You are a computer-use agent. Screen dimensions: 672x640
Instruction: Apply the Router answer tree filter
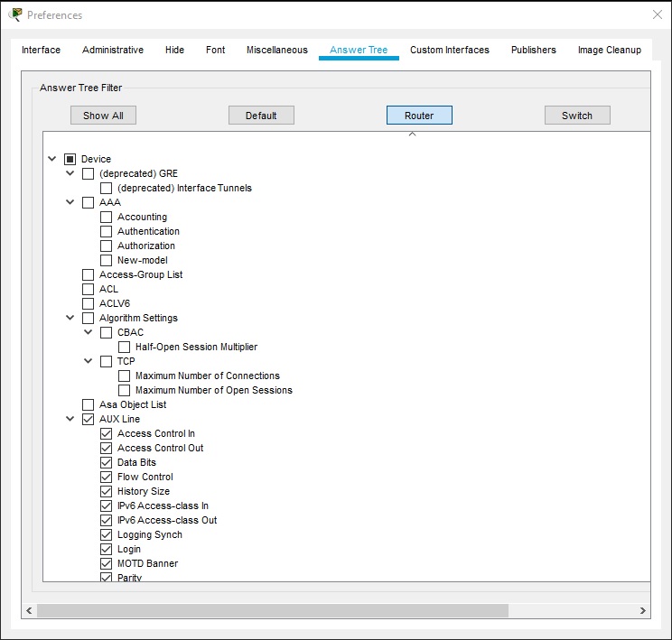[x=419, y=116]
